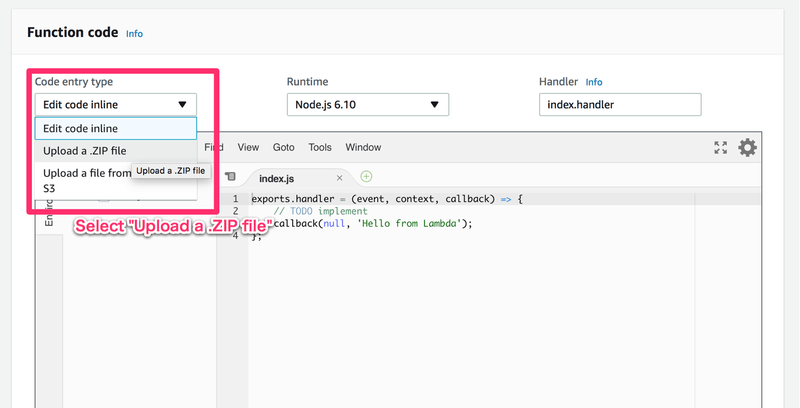Focus the Handler input field
This screenshot has height=408, width=800.
pos(619,104)
